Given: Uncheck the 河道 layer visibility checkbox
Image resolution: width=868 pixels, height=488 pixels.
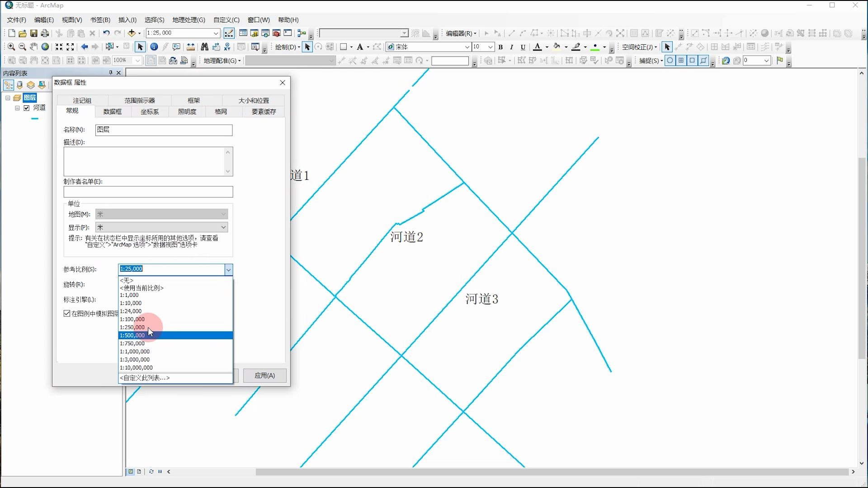Looking at the screenshot, I should 27,108.
